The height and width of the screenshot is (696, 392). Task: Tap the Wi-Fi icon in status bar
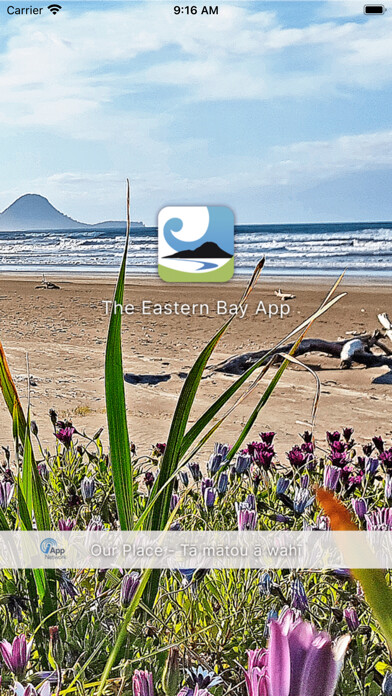55,9
